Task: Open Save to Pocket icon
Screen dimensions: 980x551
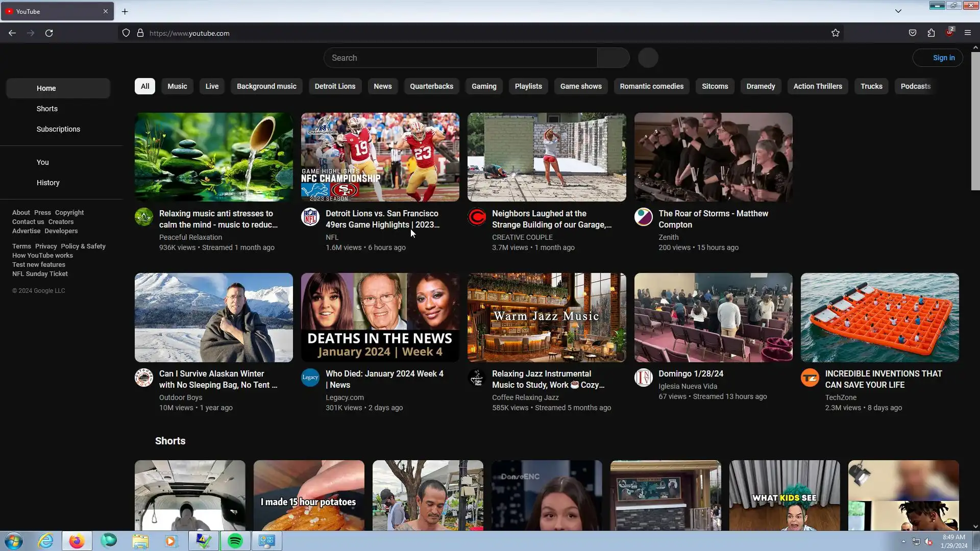Action: point(912,33)
